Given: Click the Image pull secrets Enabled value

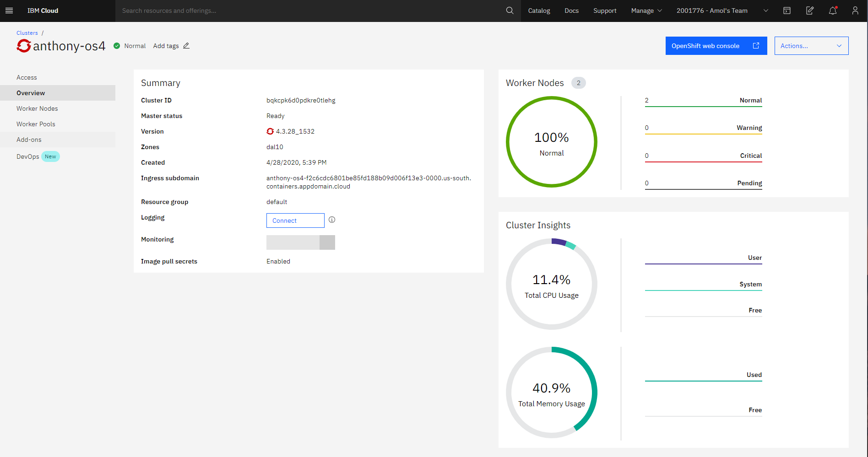Looking at the screenshot, I should [x=278, y=261].
